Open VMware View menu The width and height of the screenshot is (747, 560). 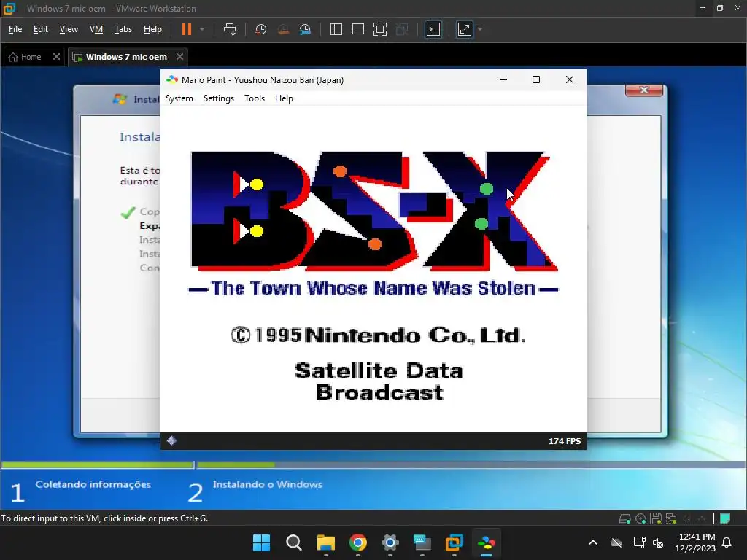coord(69,29)
